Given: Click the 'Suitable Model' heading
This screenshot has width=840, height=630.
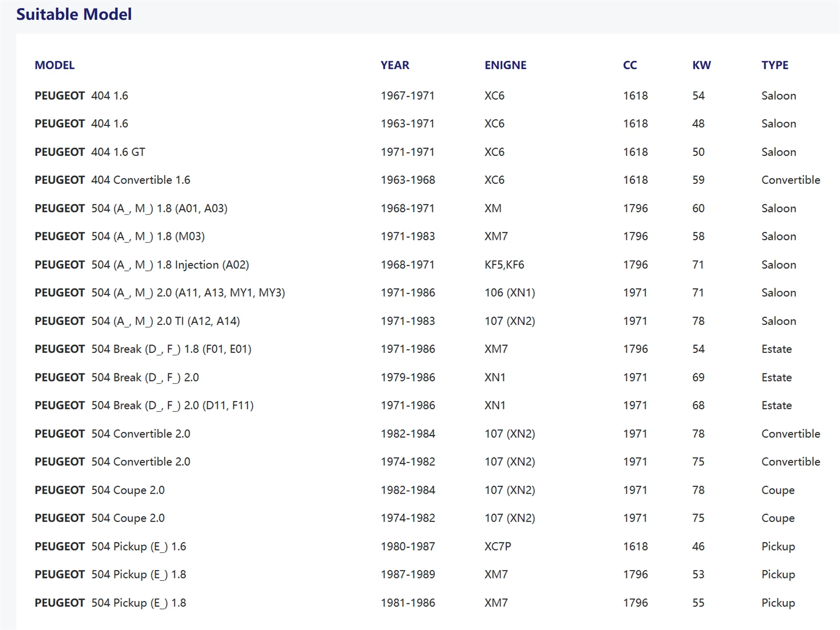Looking at the screenshot, I should pyautogui.click(x=74, y=14).
